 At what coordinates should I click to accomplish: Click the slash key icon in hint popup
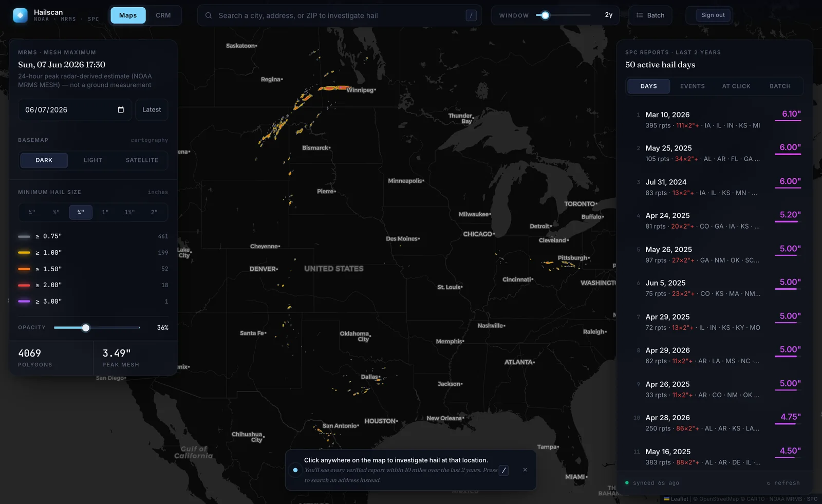pyautogui.click(x=504, y=470)
